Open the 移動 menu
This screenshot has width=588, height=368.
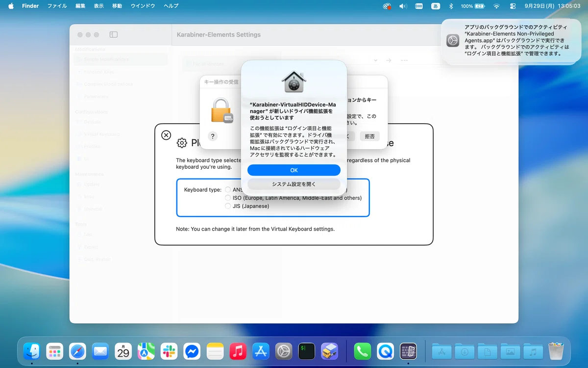point(117,6)
